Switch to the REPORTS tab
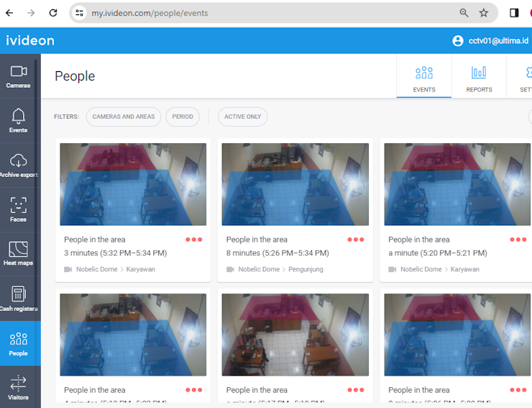This screenshot has height=408, width=532. (x=479, y=77)
